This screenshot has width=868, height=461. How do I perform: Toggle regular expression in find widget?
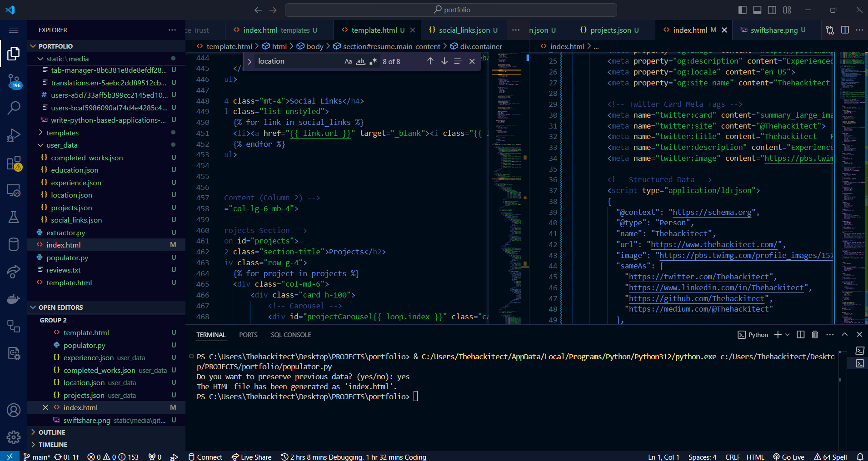373,61
